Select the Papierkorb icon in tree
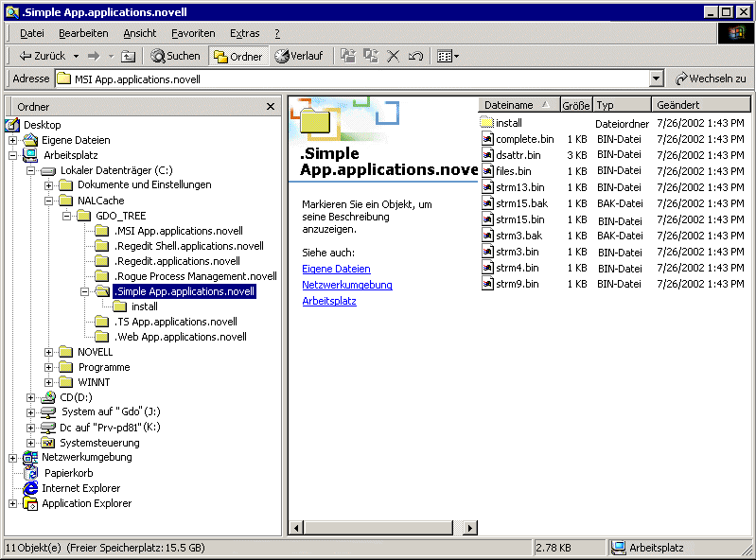Screen dimensions: 756x560 coord(31,473)
